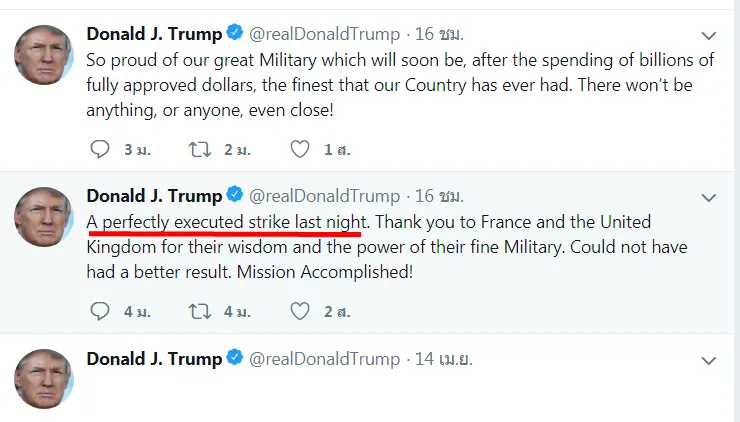740x422 pixels.
Task: Open the chevron menu on 'Mission Accomplished' tweet
Action: coord(708,196)
